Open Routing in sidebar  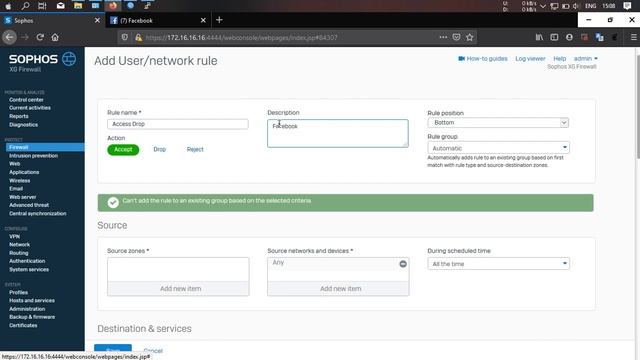(18, 253)
